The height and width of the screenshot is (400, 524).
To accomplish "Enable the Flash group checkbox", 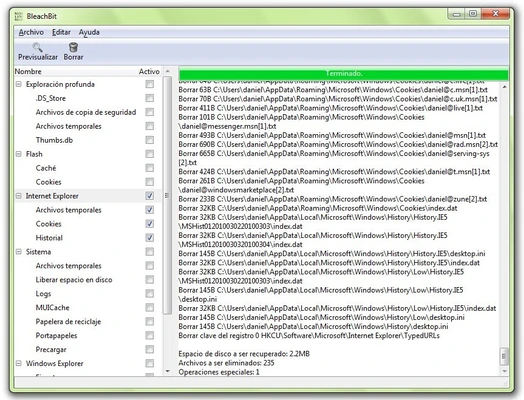I will (x=150, y=154).
